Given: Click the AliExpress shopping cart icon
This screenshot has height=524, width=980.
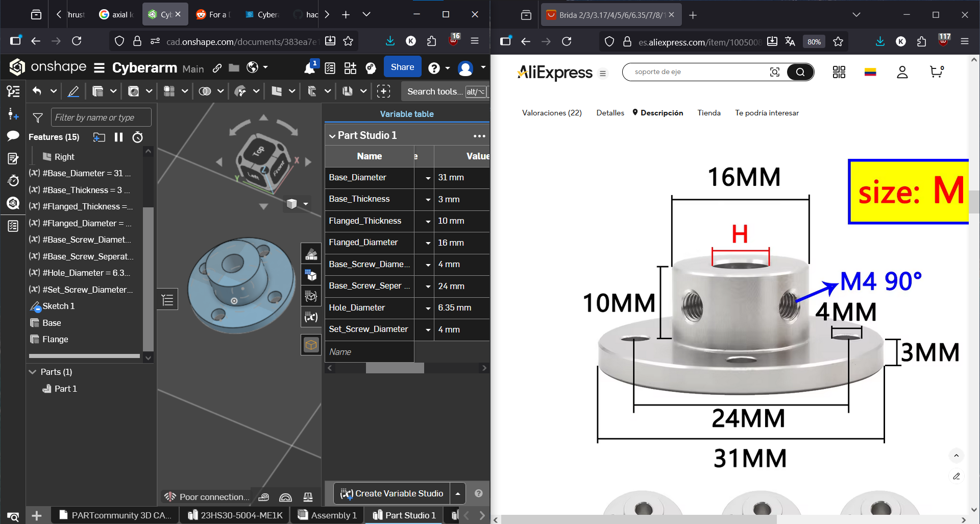Looking at the screenshot, I should [936, 72].
